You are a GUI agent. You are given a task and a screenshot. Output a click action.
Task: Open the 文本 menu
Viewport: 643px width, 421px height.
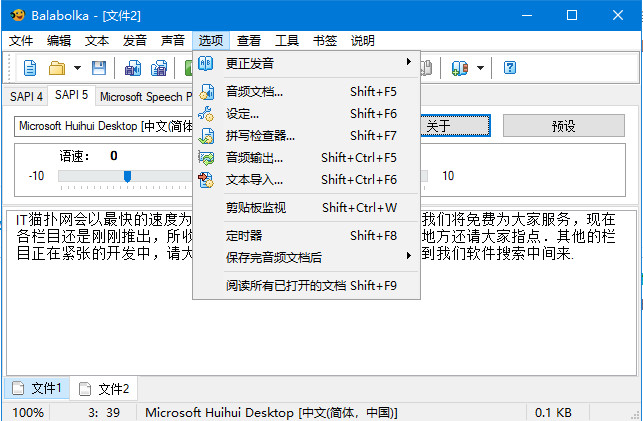pyautogui.click(x=97, y=41)
